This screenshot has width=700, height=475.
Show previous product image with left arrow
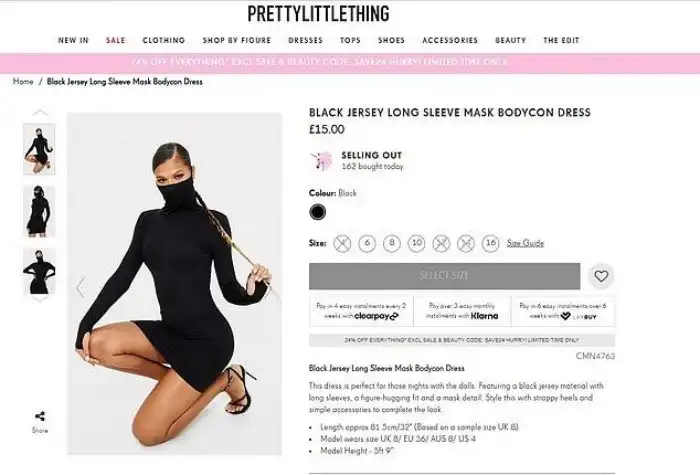pos(80,288)
